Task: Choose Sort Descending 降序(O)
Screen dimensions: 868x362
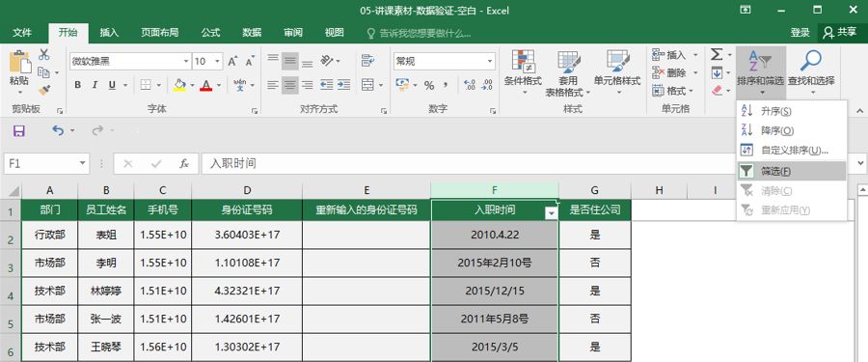Action: click(x=791, y=130)
